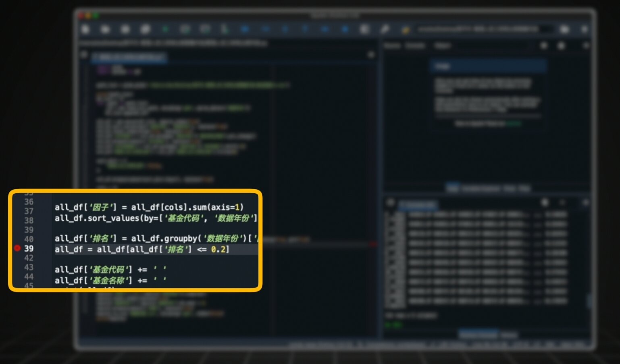Viewport: 620px width, 364px height.
Task: Click line number 37 in the gutter
Action: [x=29, y=211]
